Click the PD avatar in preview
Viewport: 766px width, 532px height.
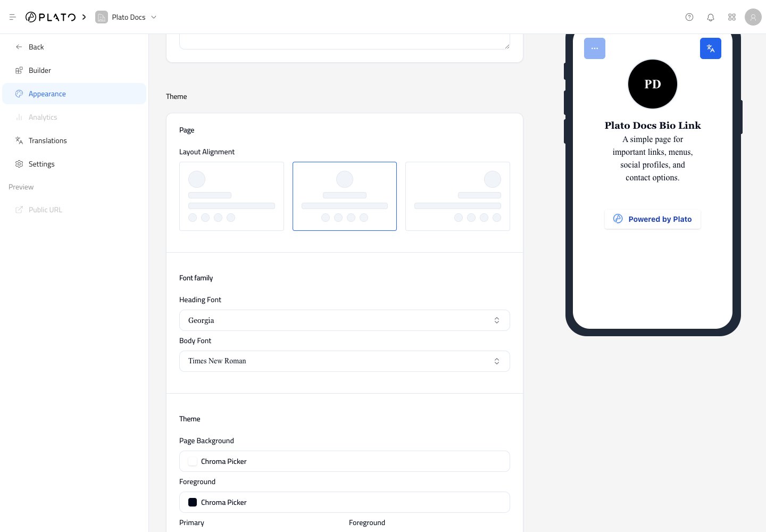(653, 84)
